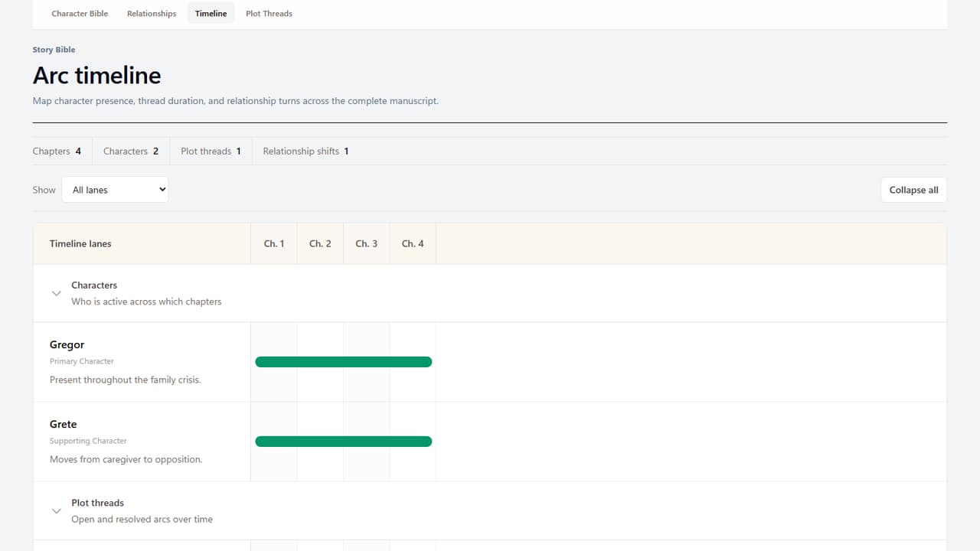Screen dimensions: 980x551
Task: Click the Gregor character name
Action: tap(67, 345)
